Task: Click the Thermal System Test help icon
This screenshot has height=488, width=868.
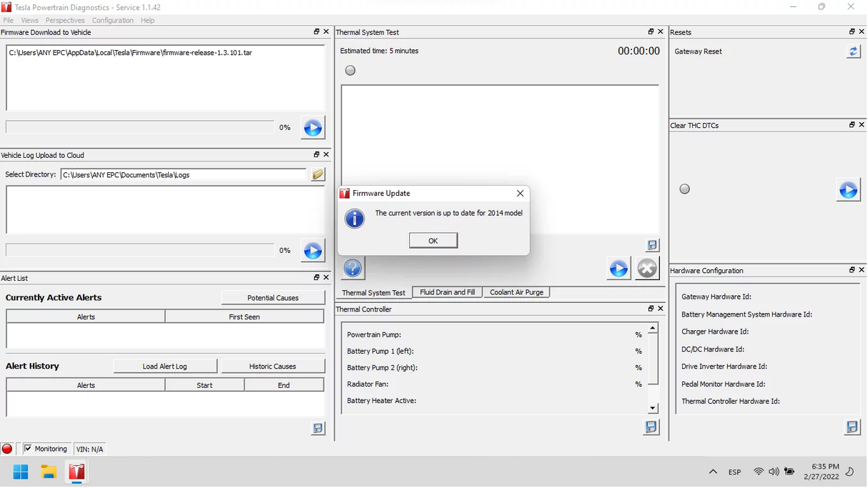Action: tap(352, 268)
